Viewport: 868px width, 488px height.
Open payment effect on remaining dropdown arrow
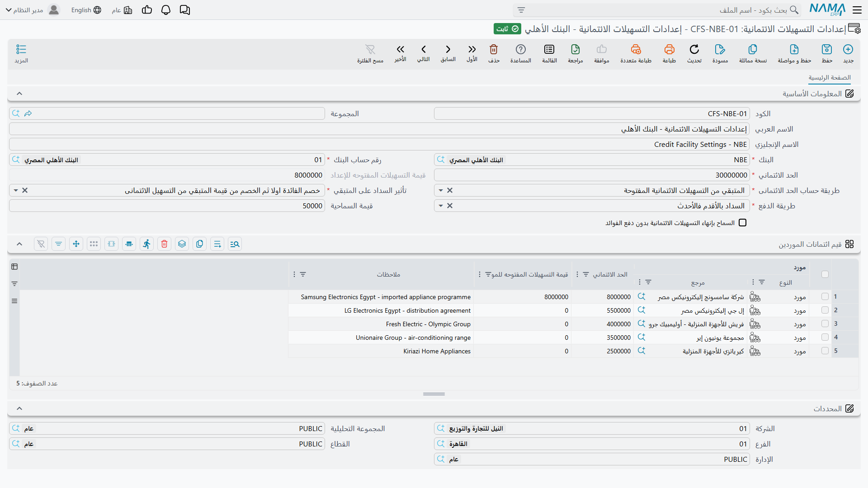(16, 191)
